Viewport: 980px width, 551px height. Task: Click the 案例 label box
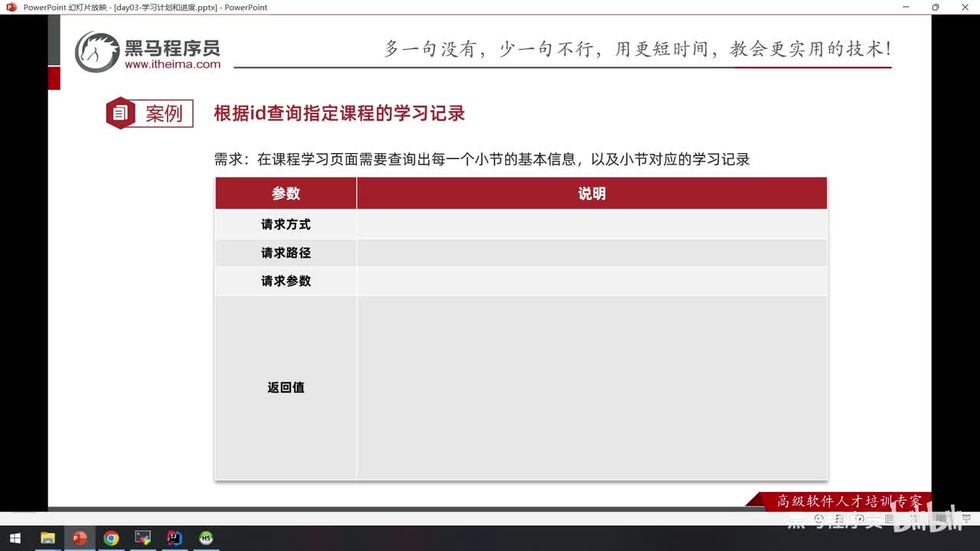pyautogui.click(x=165, y=113)
